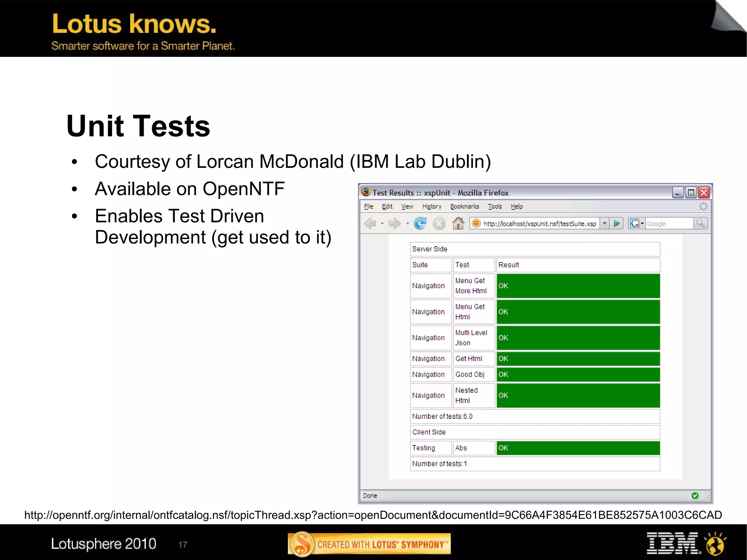Viewport: 747px width, 560px height.
Task: Click the Smarter Planet globe icon
Action: click(x=715, y=544)
